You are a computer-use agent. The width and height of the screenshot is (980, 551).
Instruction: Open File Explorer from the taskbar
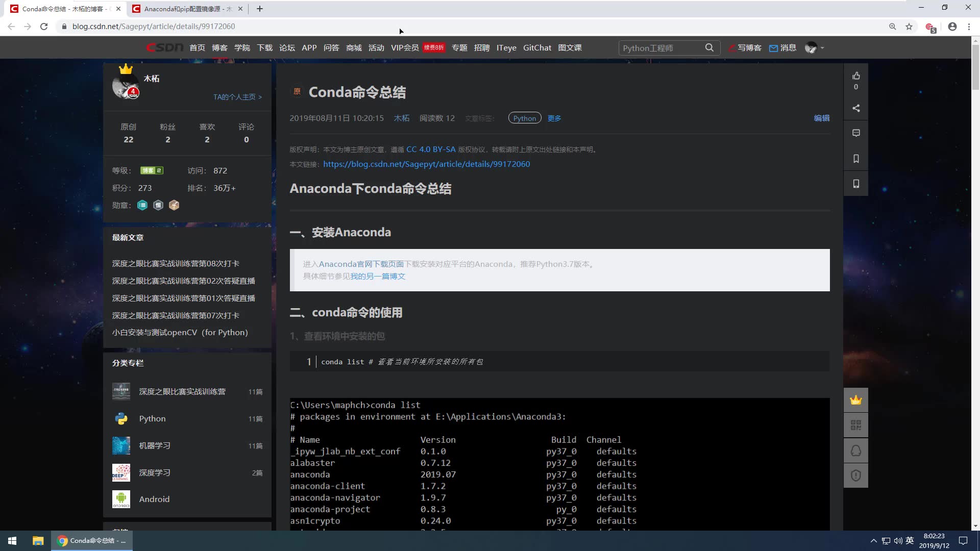tap(38, 541)
